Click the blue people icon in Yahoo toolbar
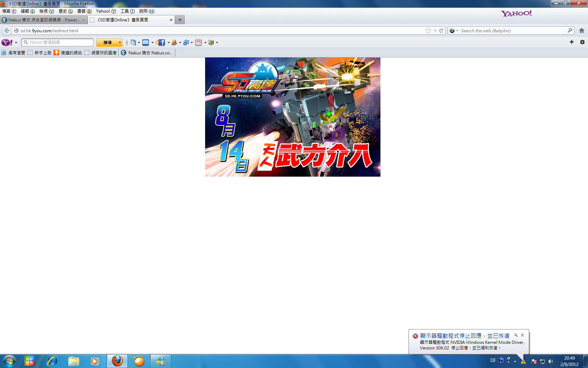The height and width of the screenshot is (368, 588). pyautogui.click(x=186, y=42)
